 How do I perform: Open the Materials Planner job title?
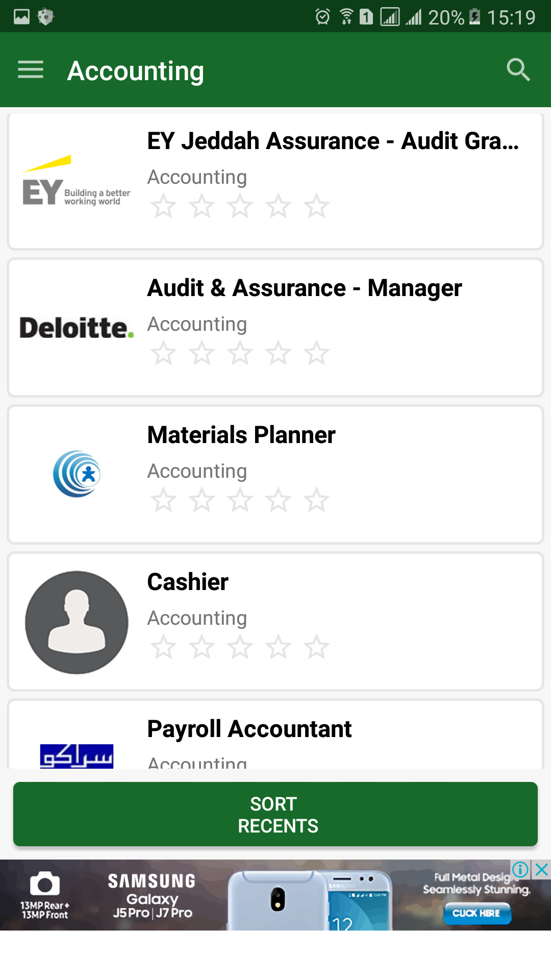click(241, 435)
